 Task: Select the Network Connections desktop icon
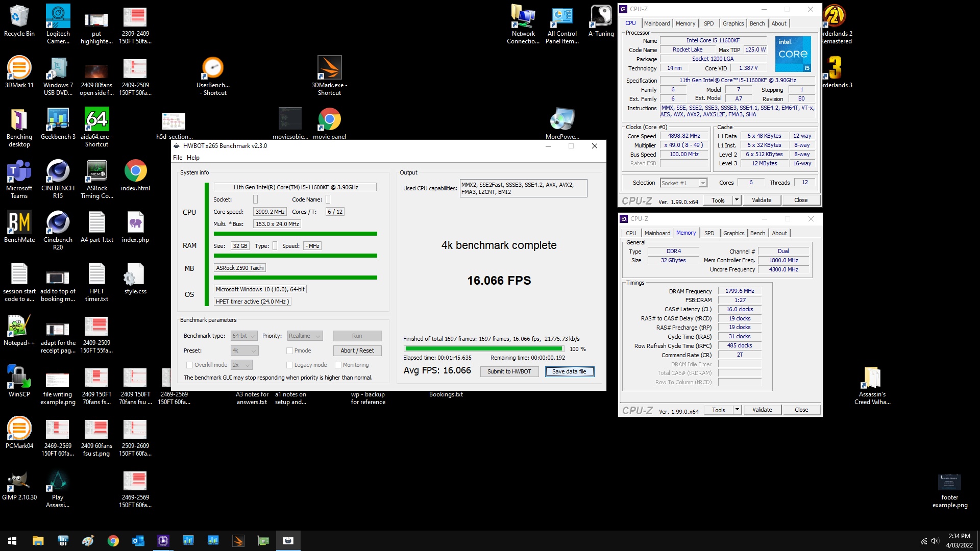coord(523,24)
